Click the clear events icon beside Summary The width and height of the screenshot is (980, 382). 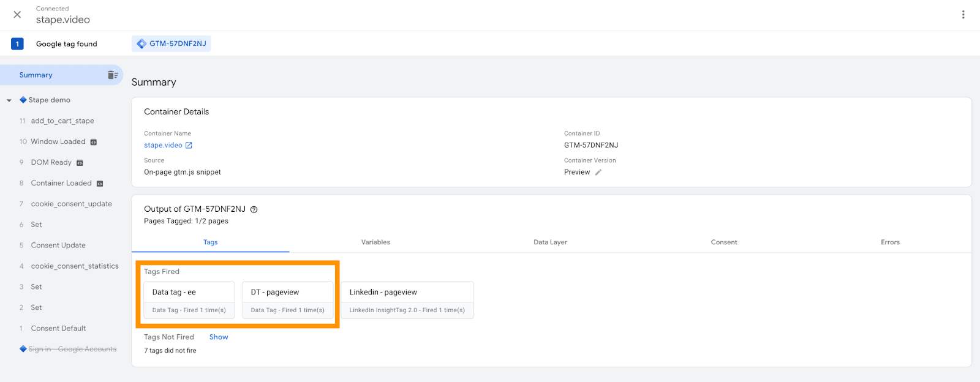[113, 75]
